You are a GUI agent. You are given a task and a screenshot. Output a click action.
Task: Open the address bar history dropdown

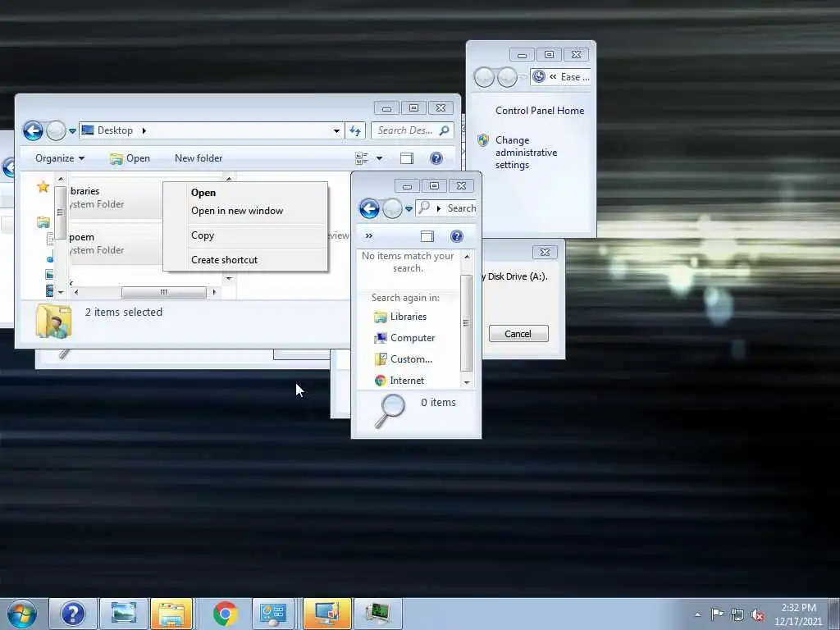(x=336, y=130)
